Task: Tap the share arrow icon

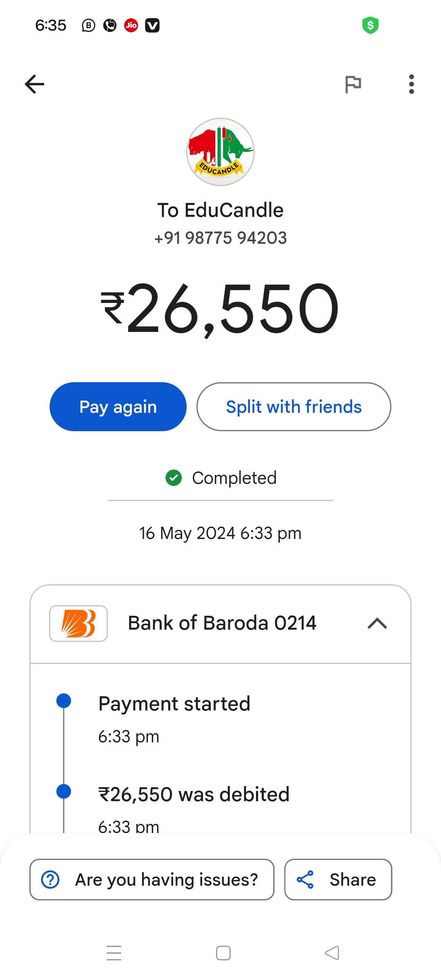Action: pyautogui.click(x=305, y=880)
